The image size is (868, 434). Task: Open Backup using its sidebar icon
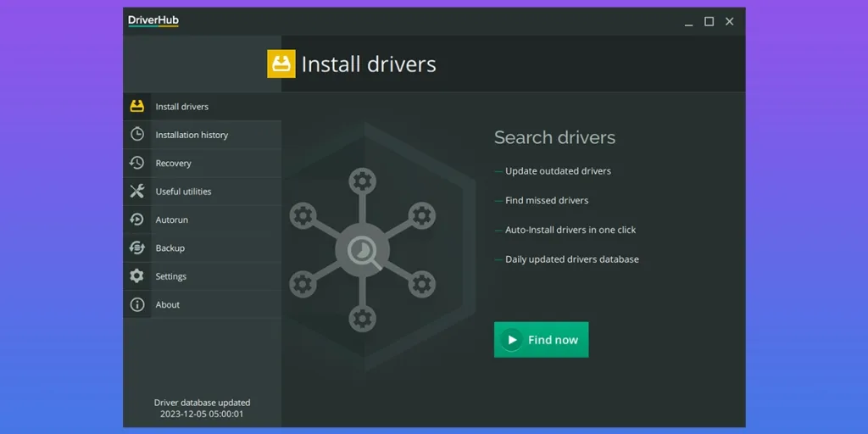coord(136,248)
